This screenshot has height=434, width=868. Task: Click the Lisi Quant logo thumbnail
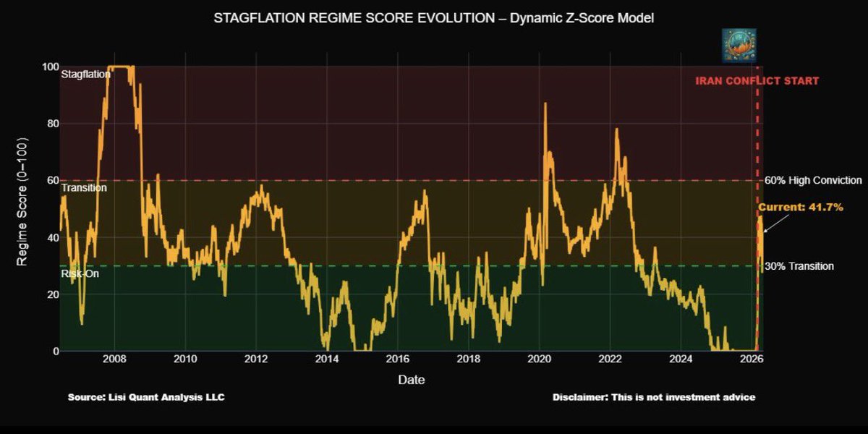tap(739, 46)
